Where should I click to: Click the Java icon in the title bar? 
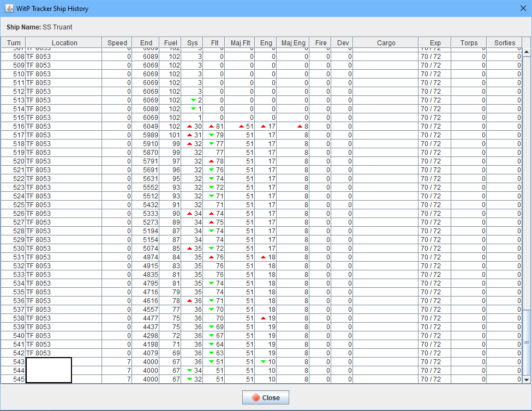coord(9,9)
